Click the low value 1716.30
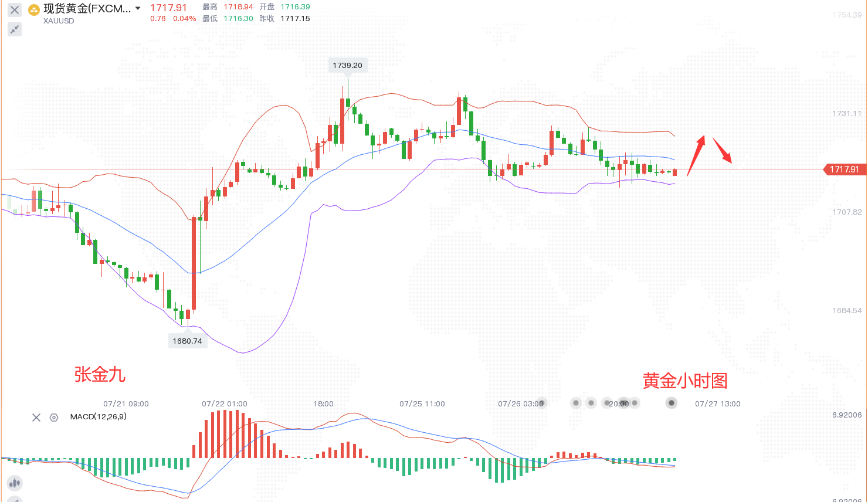The width and height of the screenshot is (868, 502). pos(238,19)
